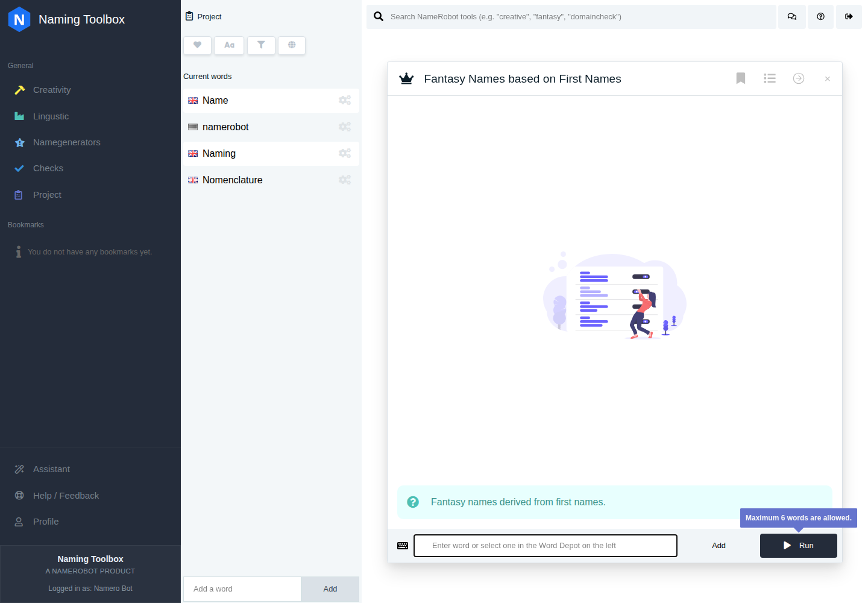Bookmark the Fantasy Names tool
Screen dimensions: 868x603
tap(741, 78)
